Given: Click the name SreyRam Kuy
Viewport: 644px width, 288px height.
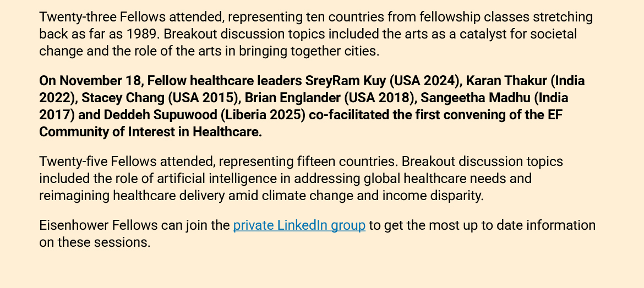Looking at the screenshot, I should pyautogui.click(x=346, y=81).
